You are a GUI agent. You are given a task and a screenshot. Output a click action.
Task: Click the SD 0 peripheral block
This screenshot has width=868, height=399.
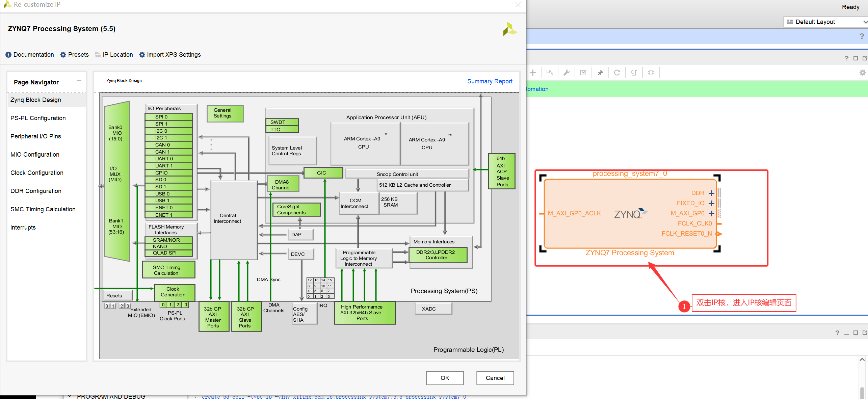[168, 180]
